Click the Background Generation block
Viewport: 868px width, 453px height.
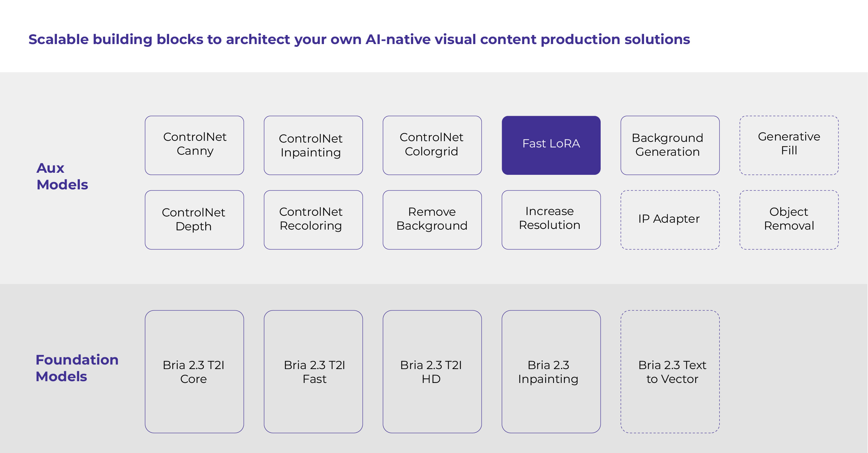[670, 144]
